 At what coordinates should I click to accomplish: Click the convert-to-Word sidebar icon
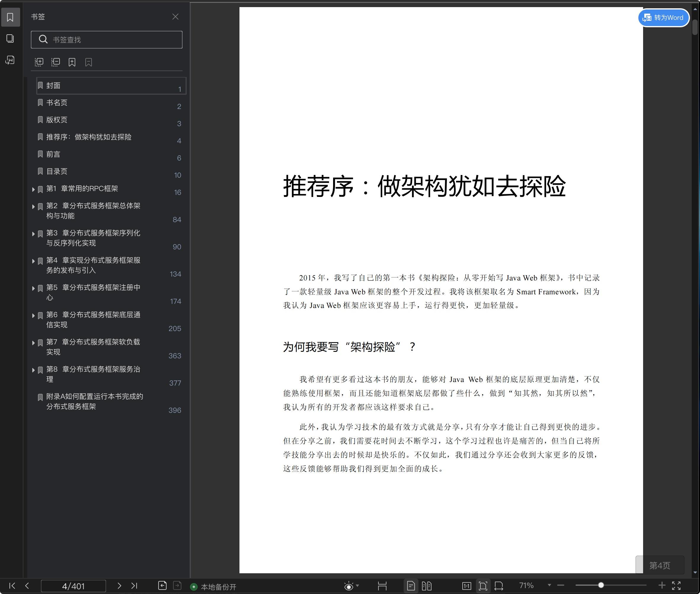[x=10, y=60]
